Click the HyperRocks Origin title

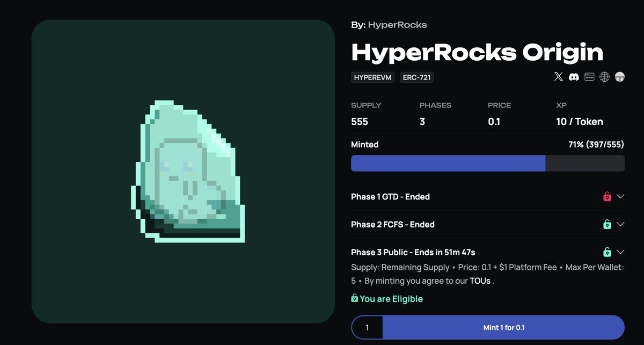[x=477, y=52]
